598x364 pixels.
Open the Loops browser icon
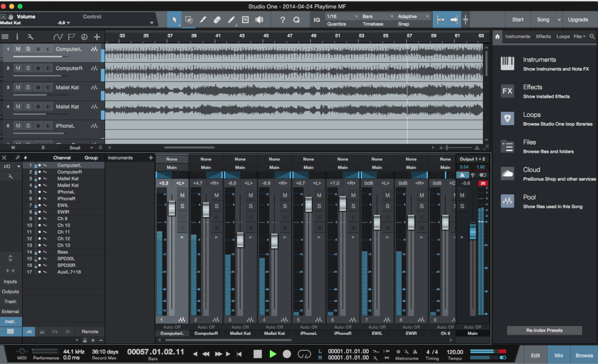click(507, 118)
